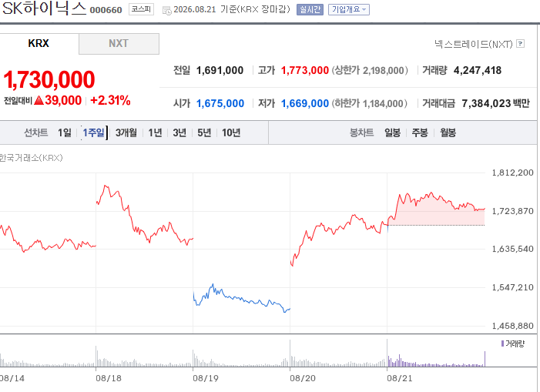Show the 월봉 monthly candle chart
This screenshot has height=392, width=540.
coord(448,132)
